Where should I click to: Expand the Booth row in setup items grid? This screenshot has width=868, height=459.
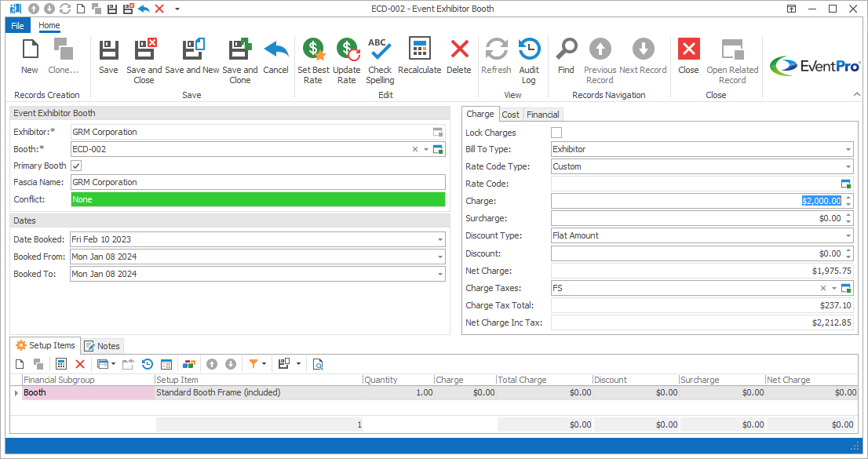(16, 392)
